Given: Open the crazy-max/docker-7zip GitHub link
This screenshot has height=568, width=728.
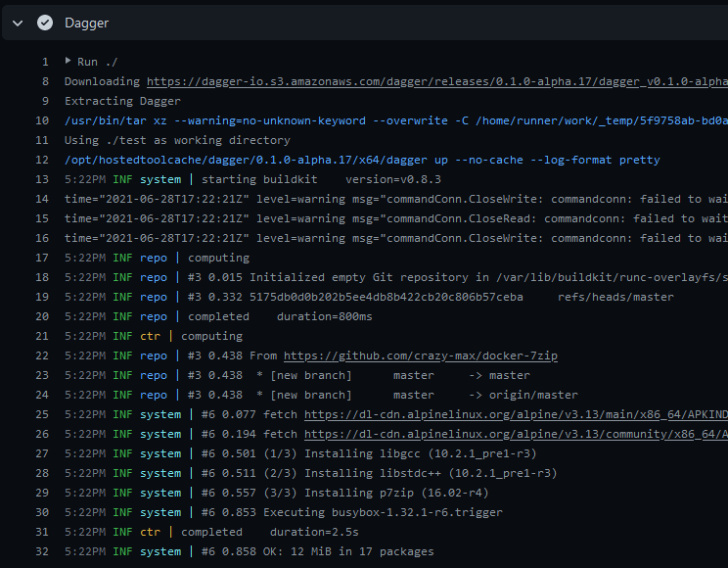Looking at the screenshot, I should 420,355.
